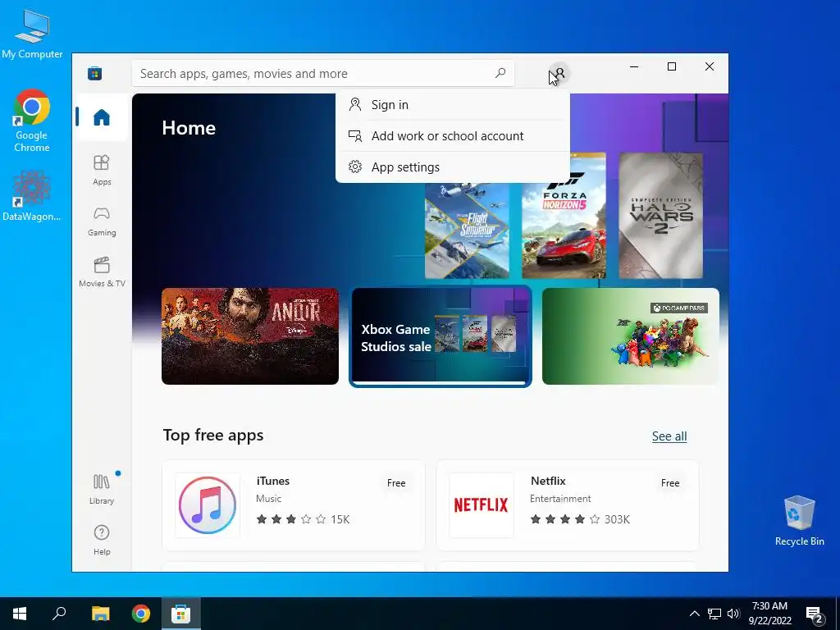840x630 pixels.
Task: Open App settings from the menu
Action: (x=453, y=167)
